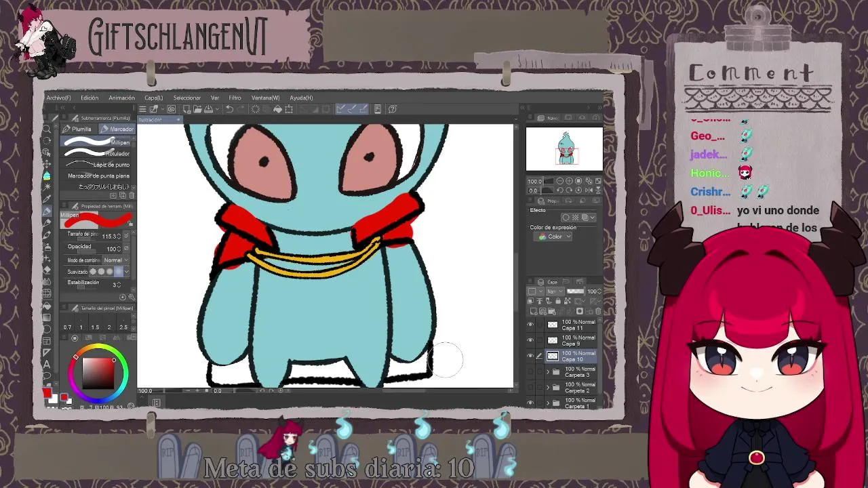Screen dimensions: 868x488
Task: Open the Efecto options dropdown arrow
Action: (x=593, y=218)
